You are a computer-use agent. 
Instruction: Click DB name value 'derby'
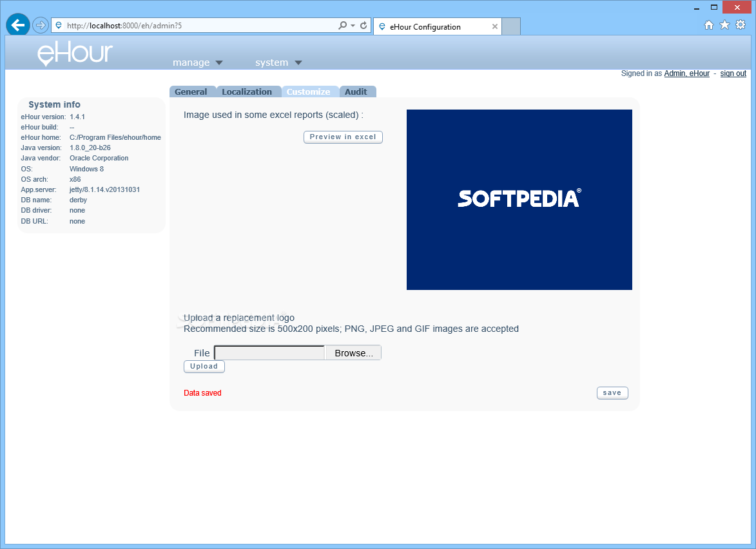(x=78, y=200)
